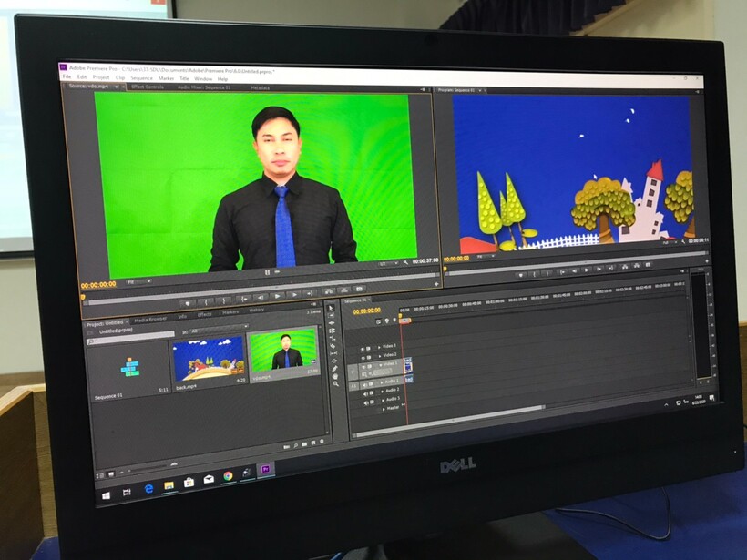
Task: Select the Slide tool
Action: click(x=334, y=361)
